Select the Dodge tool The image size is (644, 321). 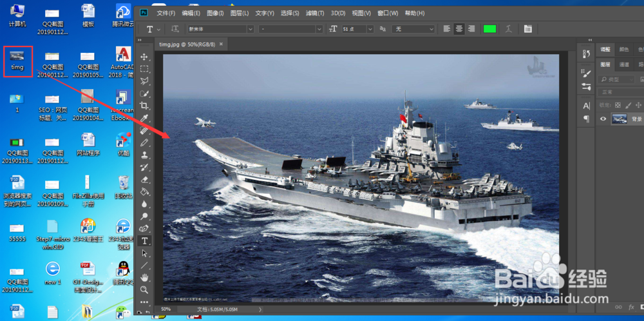(144, 216)
